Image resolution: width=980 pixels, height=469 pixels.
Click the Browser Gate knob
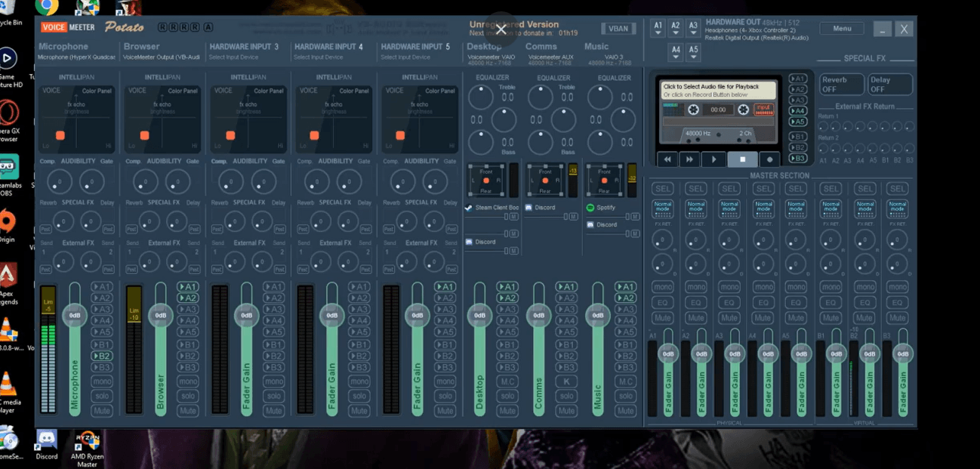pos(177,181)
